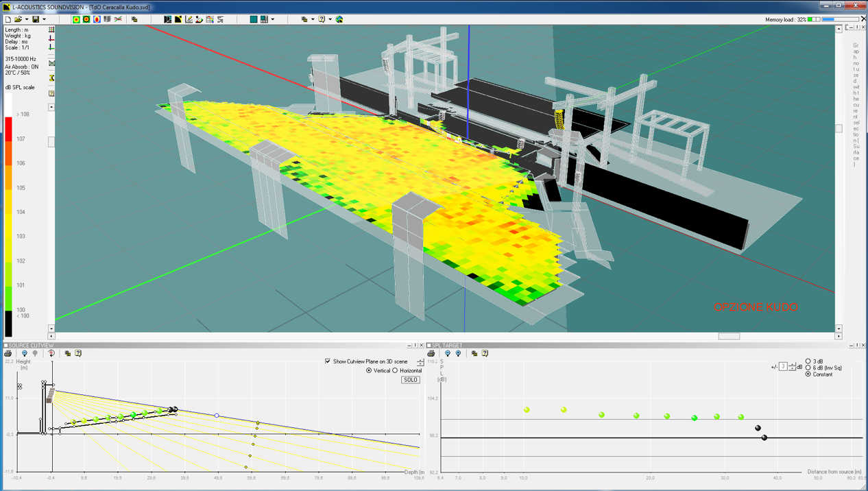Screen dimensions: 868x491
Task: Click the New document icon
Action: (x=8, y=19)
